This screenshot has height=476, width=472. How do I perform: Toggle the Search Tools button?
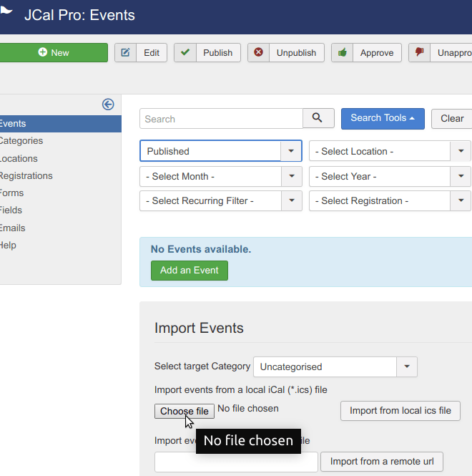coord(383,118)
